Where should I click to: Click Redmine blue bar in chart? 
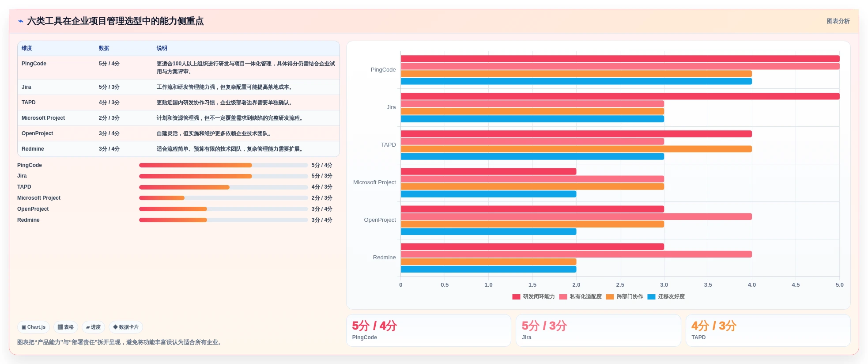point(488,269)
